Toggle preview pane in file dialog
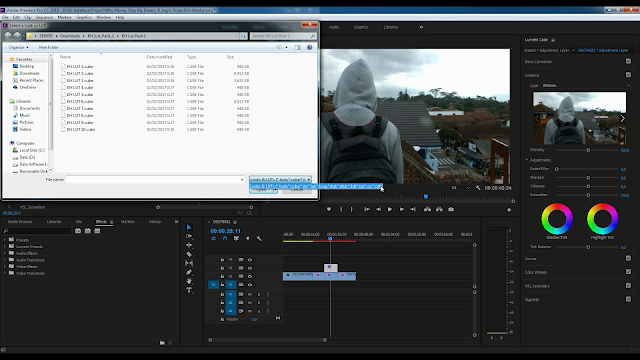640x360 pixels. pos(298,47)
